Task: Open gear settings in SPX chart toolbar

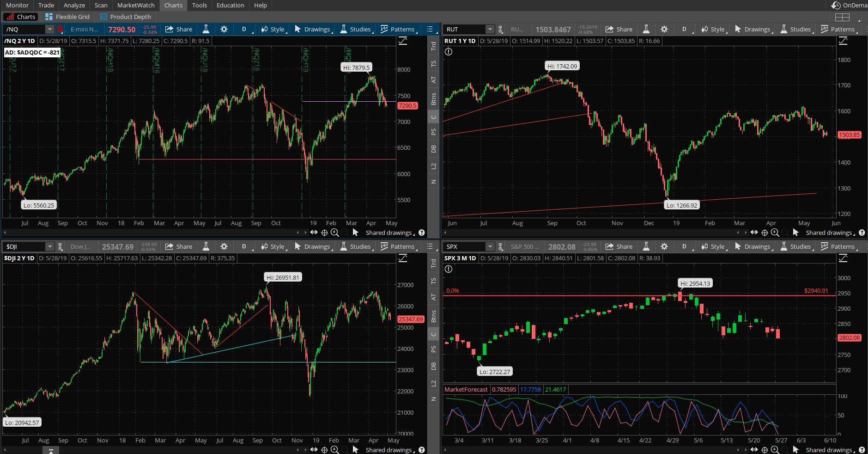Action: click(664, 246)
